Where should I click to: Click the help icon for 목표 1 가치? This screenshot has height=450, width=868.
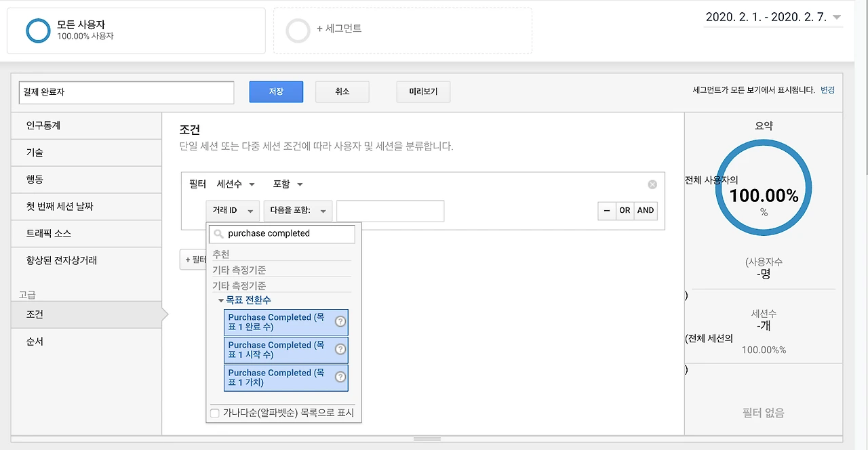click(340, 377)
